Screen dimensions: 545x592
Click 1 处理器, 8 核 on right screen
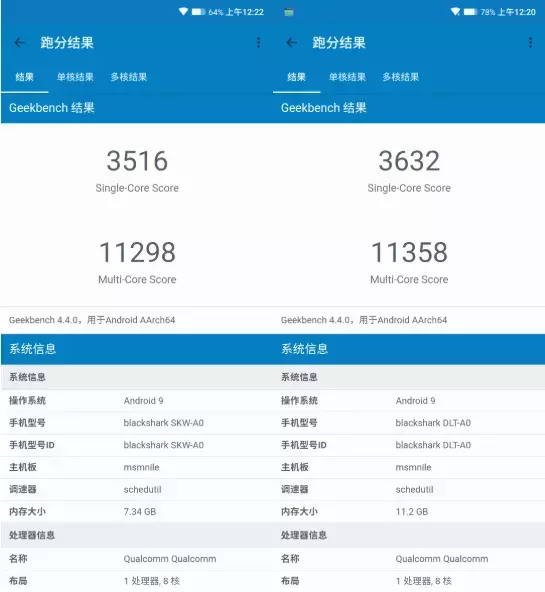click(x=423, y=581)
